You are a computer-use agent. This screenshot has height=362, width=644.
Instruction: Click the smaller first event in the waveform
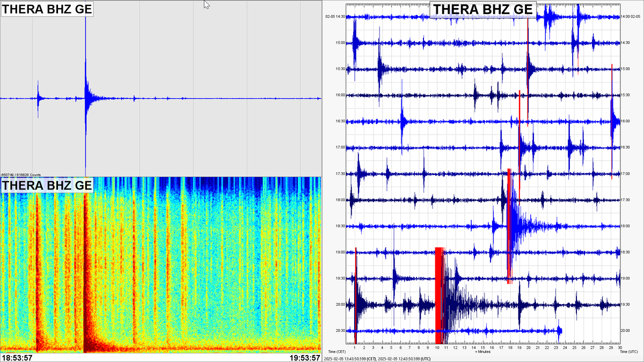tap(38, 99)
